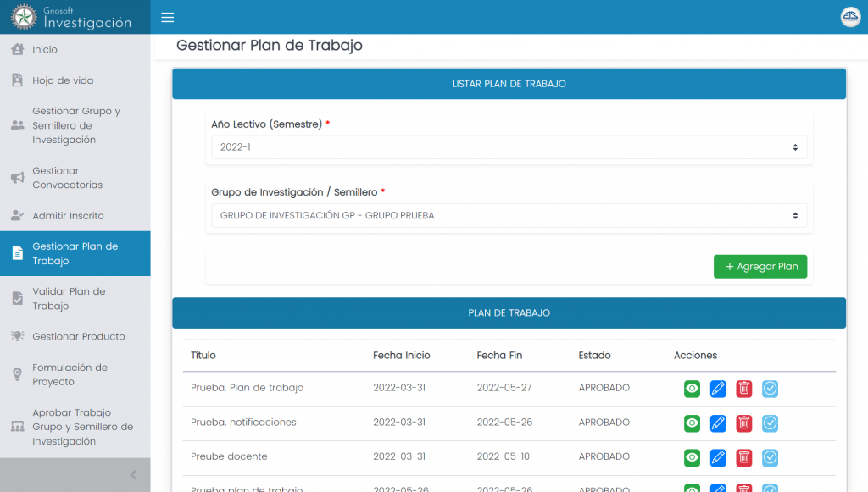
Task: Click check icon for Preube docente row
Action: pyautogui.click(x=770, y=457)
